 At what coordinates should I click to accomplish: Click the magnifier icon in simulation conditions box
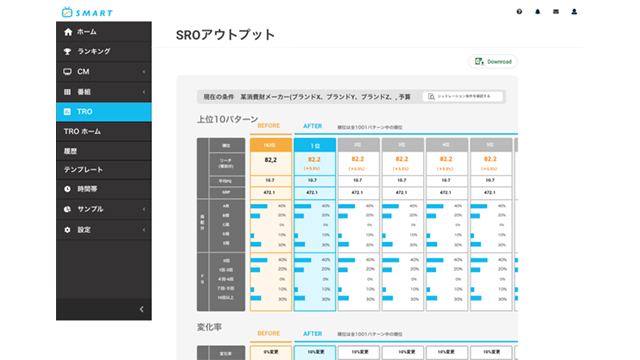[431, 97]
